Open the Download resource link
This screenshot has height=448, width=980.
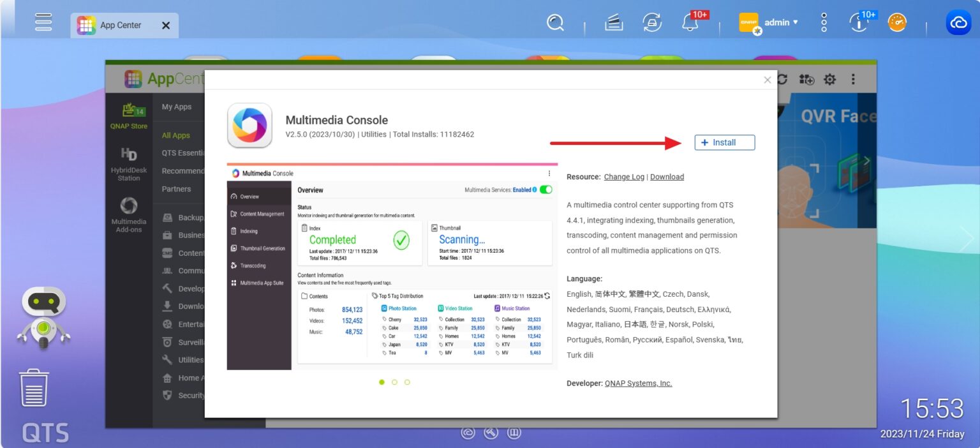click(x=667, y=177)
